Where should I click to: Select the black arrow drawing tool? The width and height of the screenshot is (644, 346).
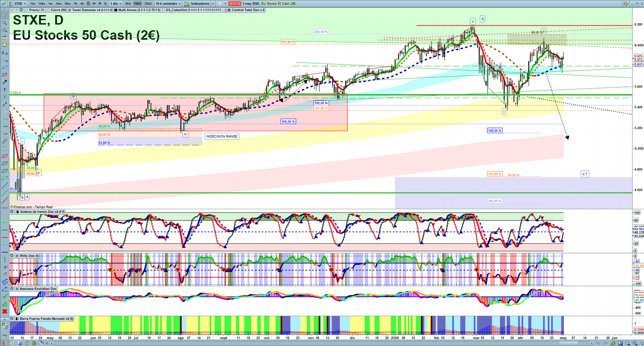tap(4, 82)
